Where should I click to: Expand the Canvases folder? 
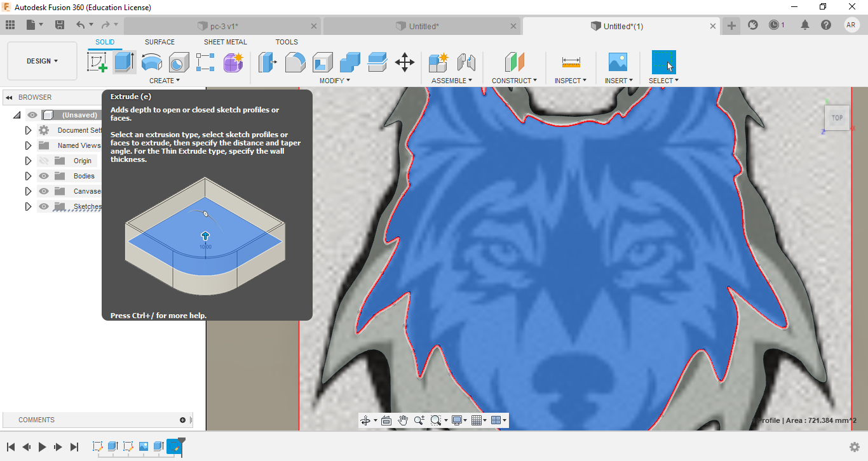tap(28, 191)
